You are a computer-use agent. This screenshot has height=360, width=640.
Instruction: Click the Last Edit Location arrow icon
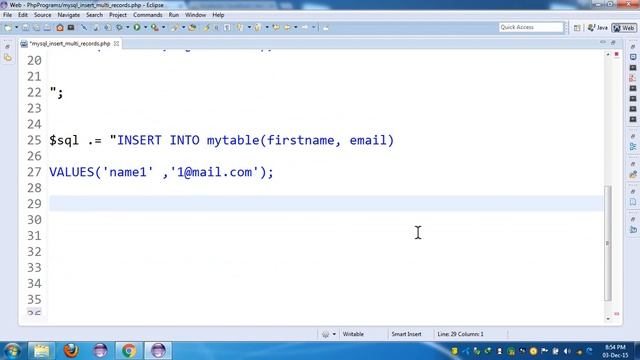point(276,27)
